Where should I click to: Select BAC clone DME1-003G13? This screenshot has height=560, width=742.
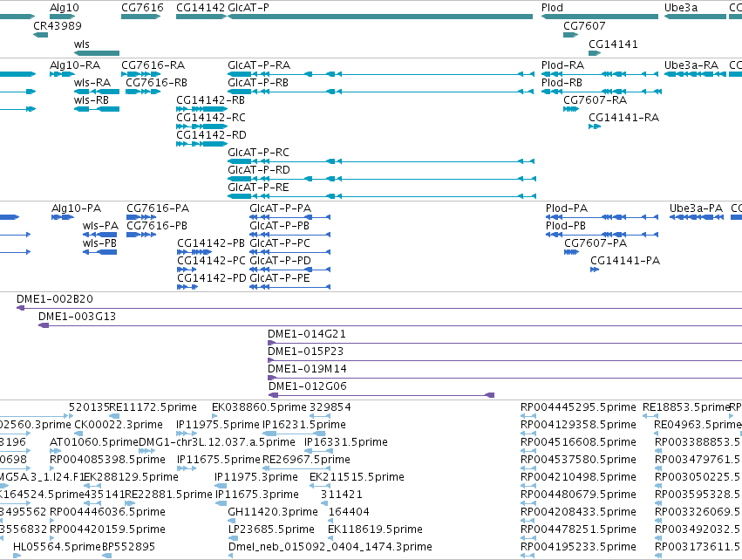pos(77,317)
